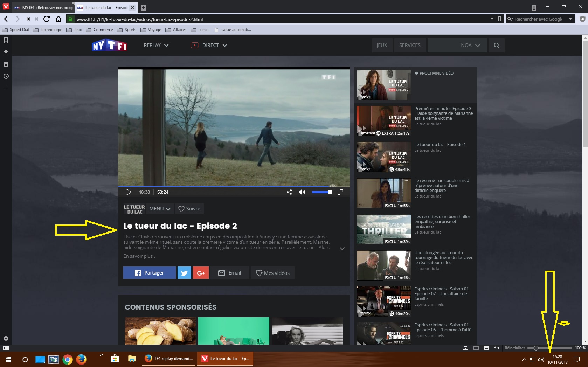588x367 pixels.
Task: Open Le résumé couple video
Action: point(415,193)
